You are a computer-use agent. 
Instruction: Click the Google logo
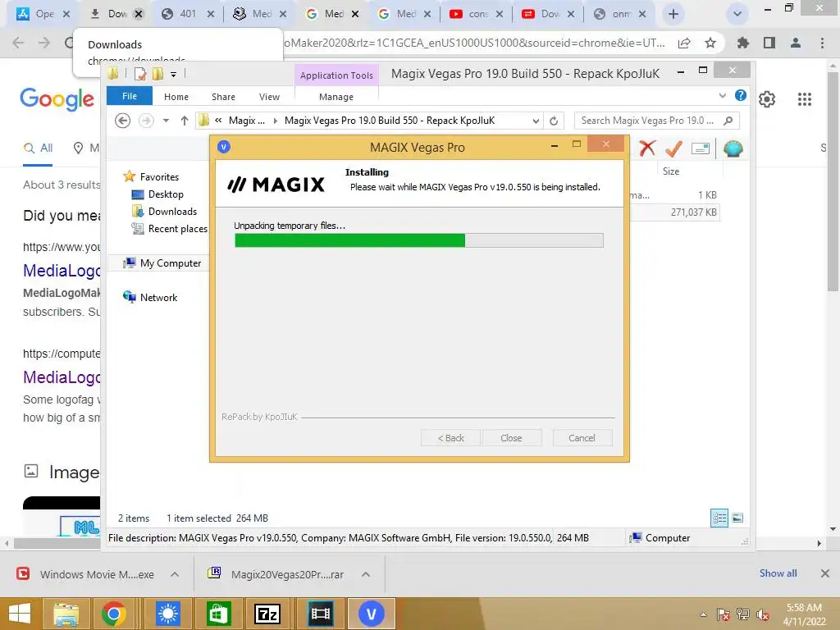tap(57, 99)
